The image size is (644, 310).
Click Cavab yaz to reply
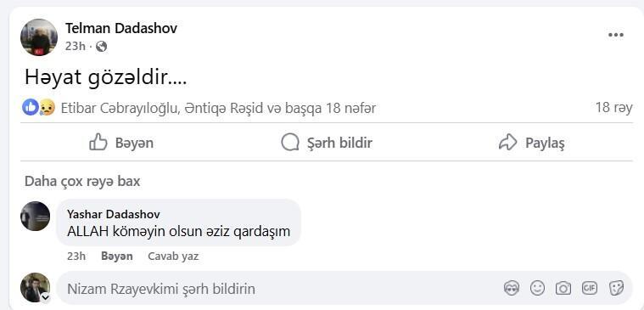point(173,256)
